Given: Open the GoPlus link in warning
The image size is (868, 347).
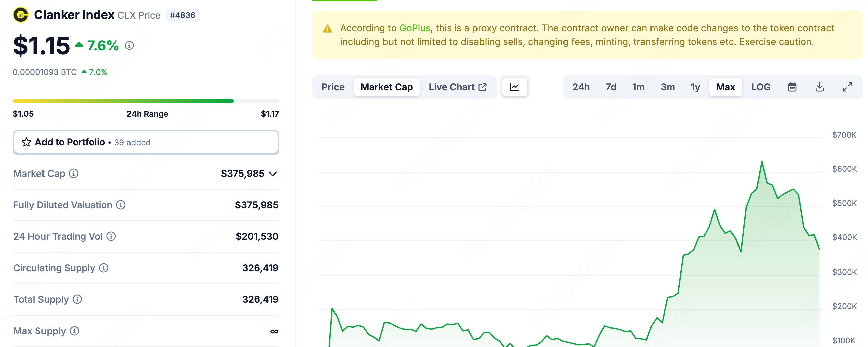Looking at the screenshot, I should 415,28.
